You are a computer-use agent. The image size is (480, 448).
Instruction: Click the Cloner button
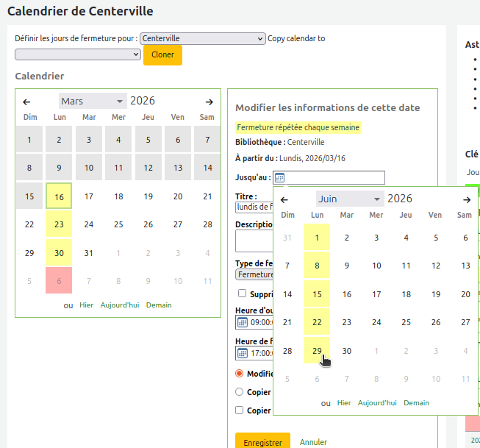163,55
